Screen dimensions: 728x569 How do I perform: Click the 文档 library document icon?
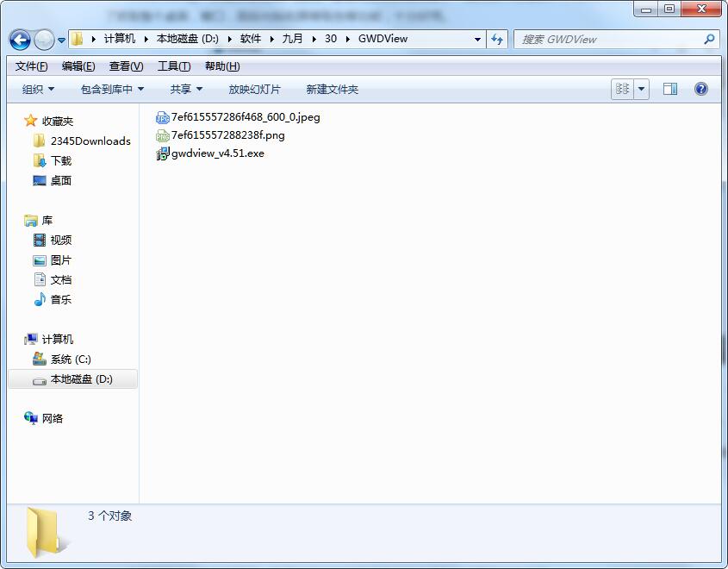tap(40, 279)
